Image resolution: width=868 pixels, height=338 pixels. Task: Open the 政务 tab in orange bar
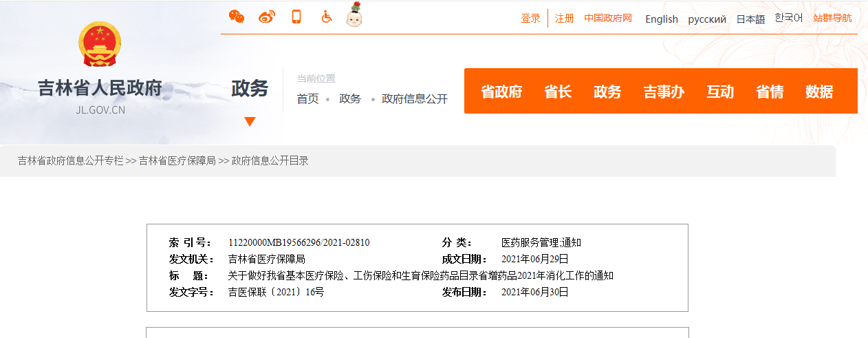click(x=607, y=92)
